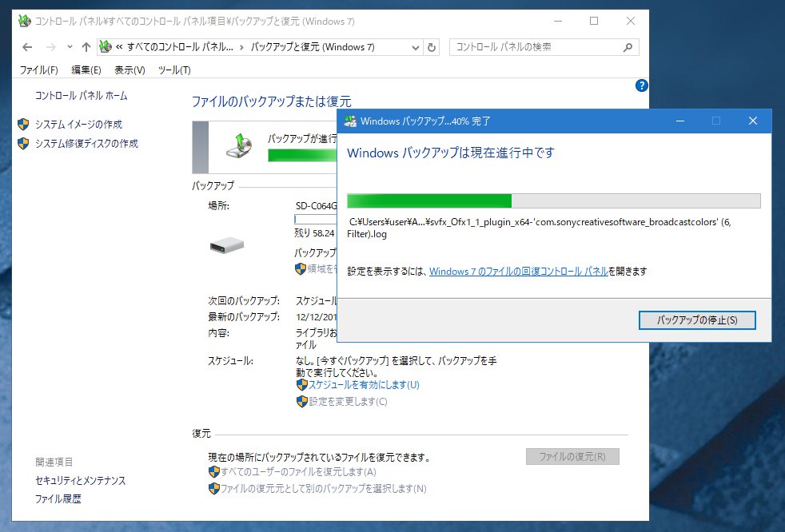Click shield icon beside 設定を変更します
The height and width of the screenshot is (532, 785).
tap(301, 401)
